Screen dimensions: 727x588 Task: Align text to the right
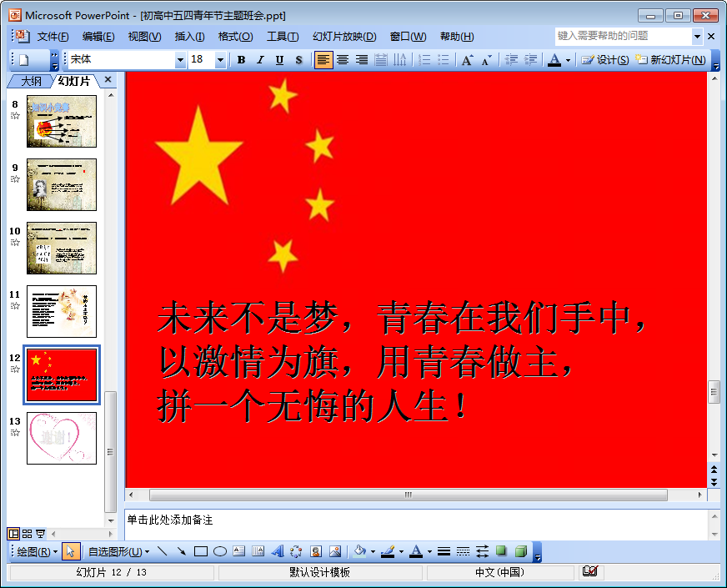pyautogui.click(x=362, y=60)
